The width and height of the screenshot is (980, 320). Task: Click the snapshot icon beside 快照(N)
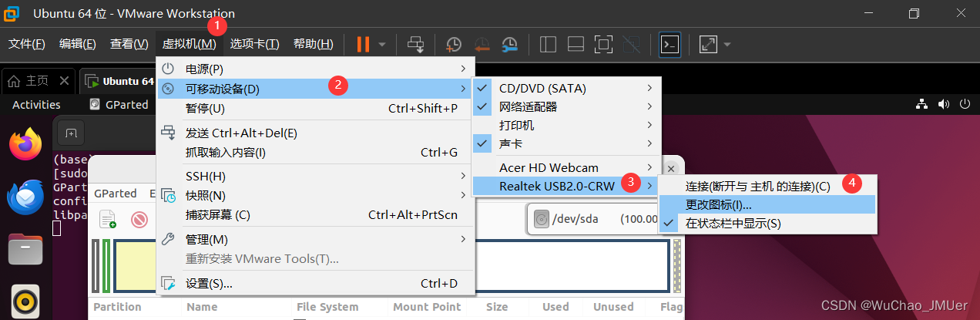168,196
